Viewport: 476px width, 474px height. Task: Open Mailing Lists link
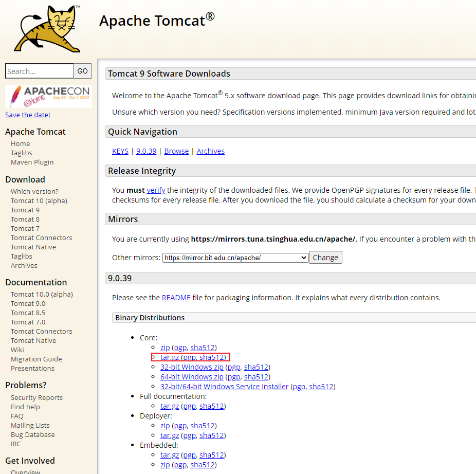(30, 425)
